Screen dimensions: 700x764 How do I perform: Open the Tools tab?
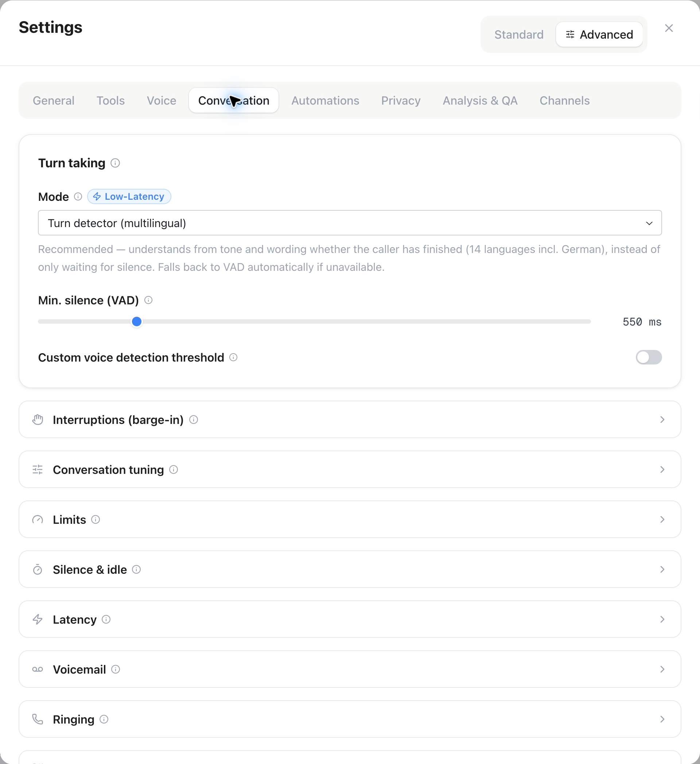111,101
